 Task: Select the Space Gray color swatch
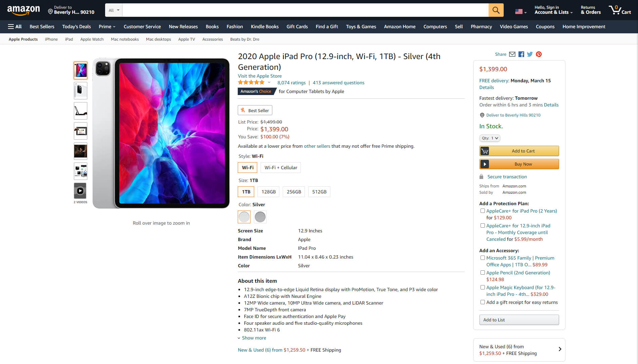[x=260, y=217]
